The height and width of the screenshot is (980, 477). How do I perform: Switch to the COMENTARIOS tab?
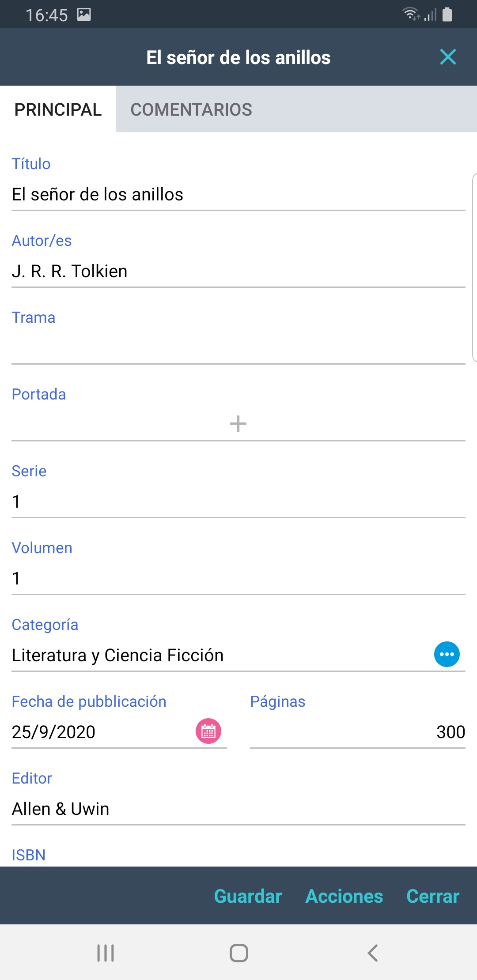(x=191, y=109)
